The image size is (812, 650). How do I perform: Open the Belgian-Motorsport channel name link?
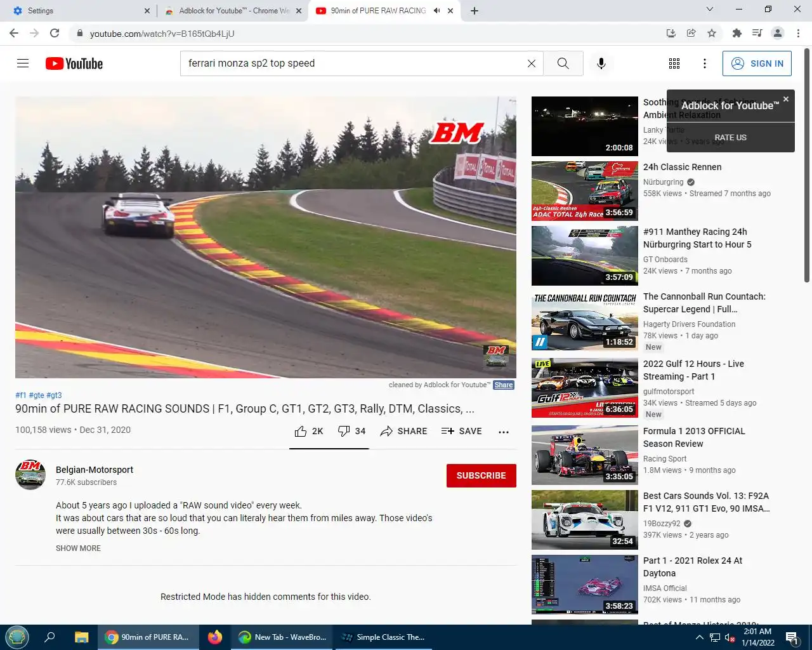pos(95,470)
